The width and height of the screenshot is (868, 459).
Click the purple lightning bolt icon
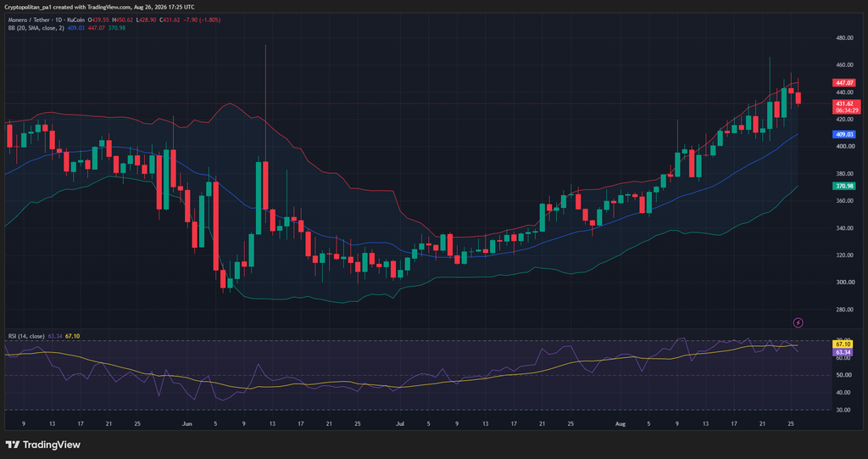[x=798, y=322]
